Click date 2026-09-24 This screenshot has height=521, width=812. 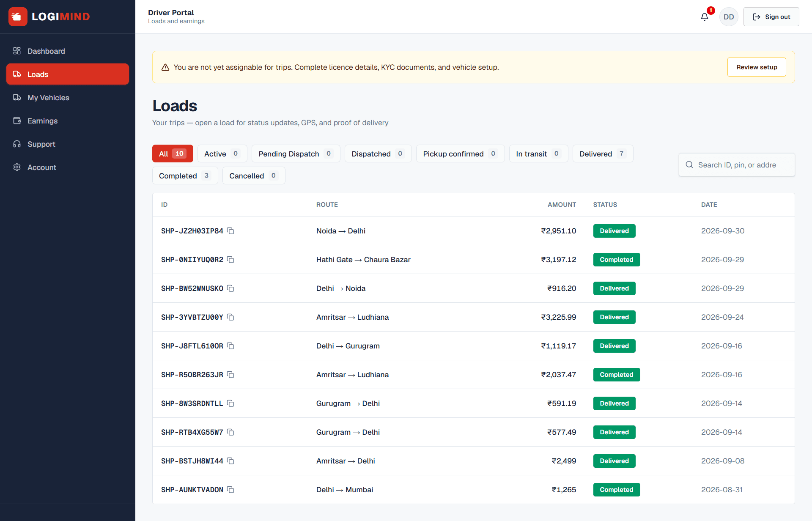722,317
